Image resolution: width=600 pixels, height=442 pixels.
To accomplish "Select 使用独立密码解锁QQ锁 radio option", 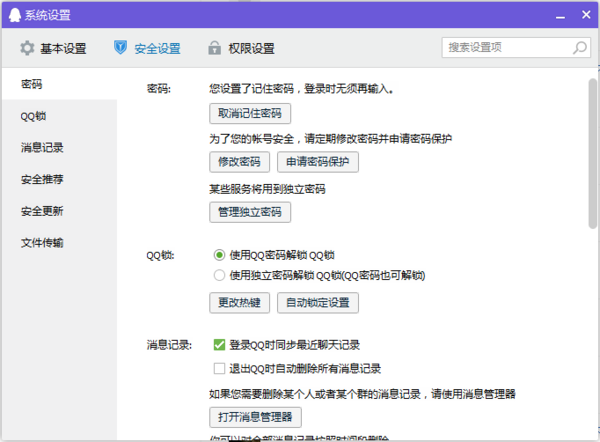I will (219, 275).
